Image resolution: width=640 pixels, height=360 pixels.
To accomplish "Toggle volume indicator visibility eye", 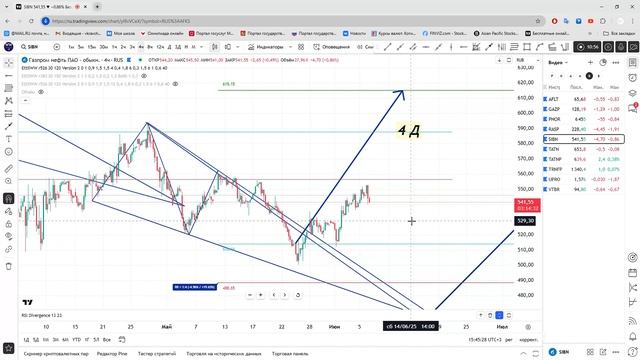I will 41,92.
